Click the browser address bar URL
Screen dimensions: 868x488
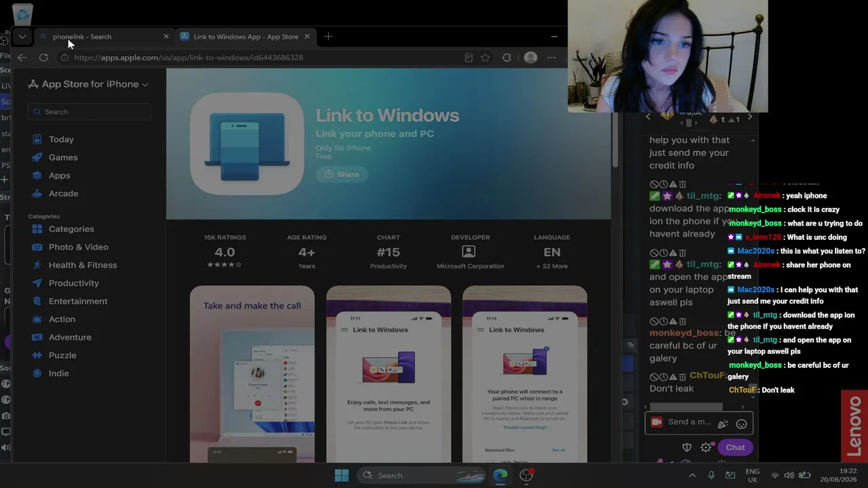point(189,58)
